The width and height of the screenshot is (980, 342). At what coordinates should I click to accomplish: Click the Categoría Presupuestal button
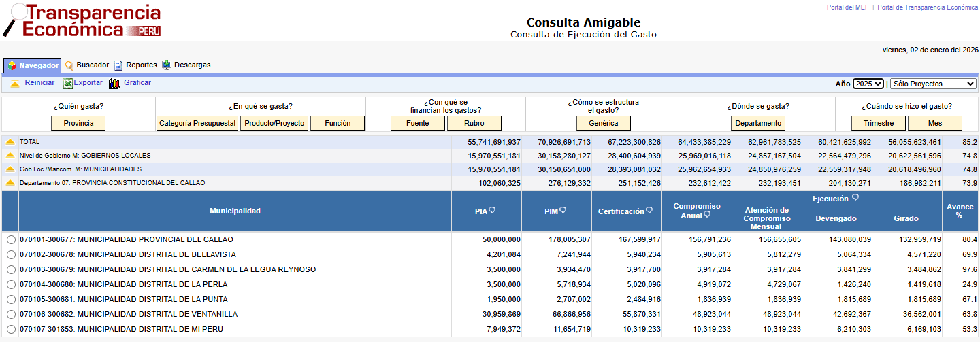(x=197, y=123)
